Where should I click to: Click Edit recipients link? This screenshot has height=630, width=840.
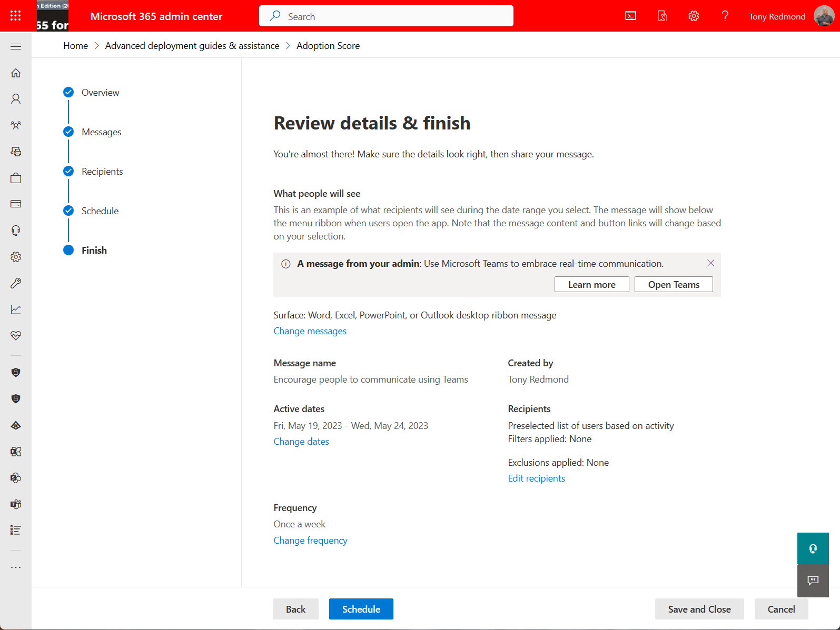[536, 478]
